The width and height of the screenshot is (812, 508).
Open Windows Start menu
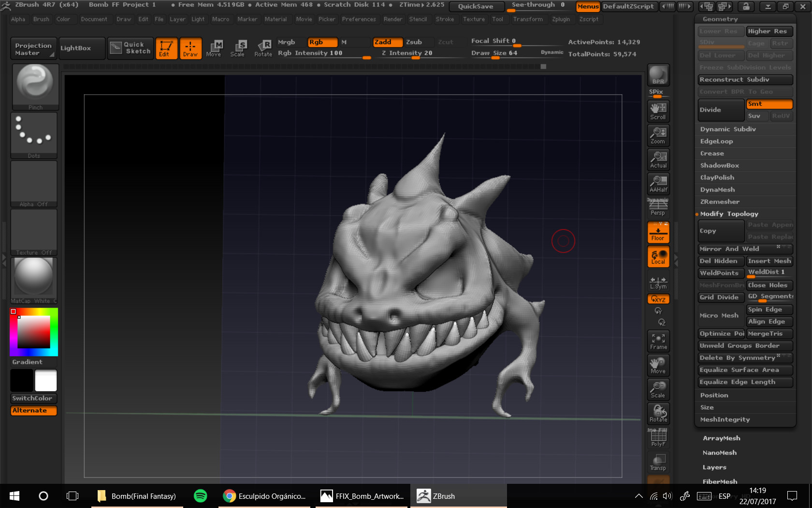tap(14, 496)
